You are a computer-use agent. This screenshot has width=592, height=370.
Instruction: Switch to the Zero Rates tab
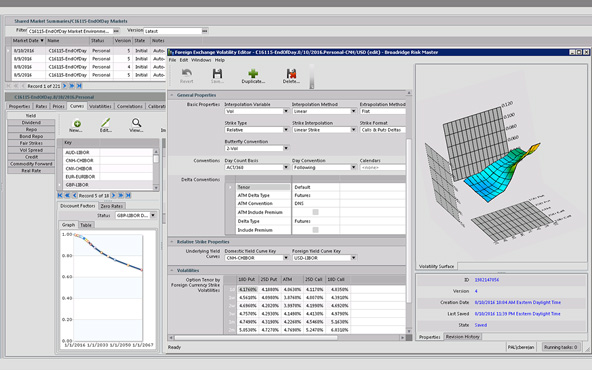pyautogui.click(x=112, y=206)
